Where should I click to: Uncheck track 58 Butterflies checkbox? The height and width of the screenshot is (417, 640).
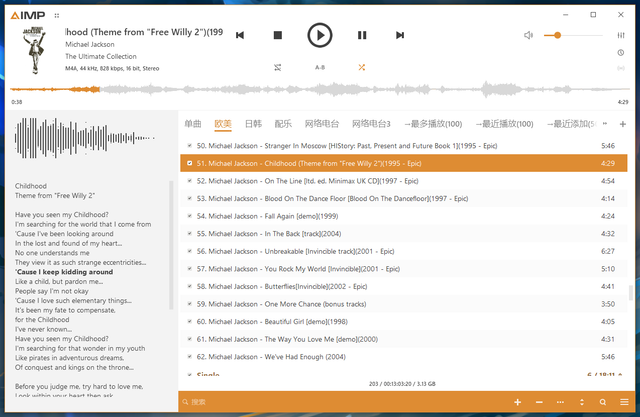pos(189,286)
